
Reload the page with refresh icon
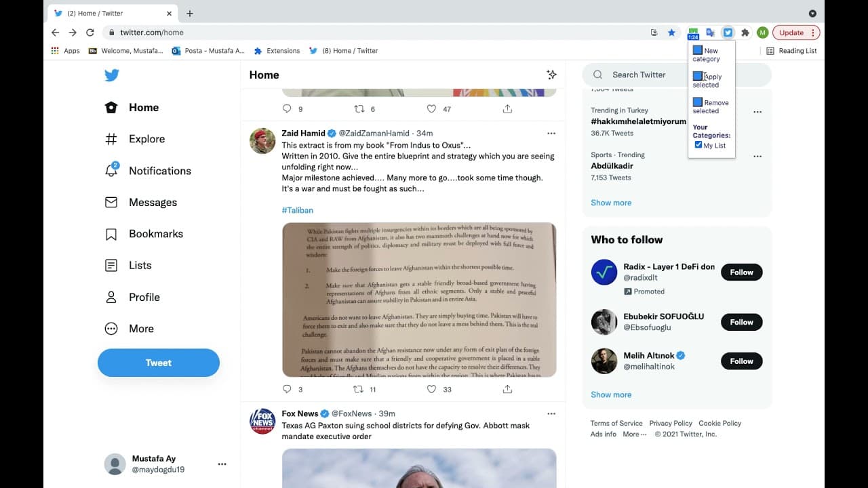tap(90, 33)
